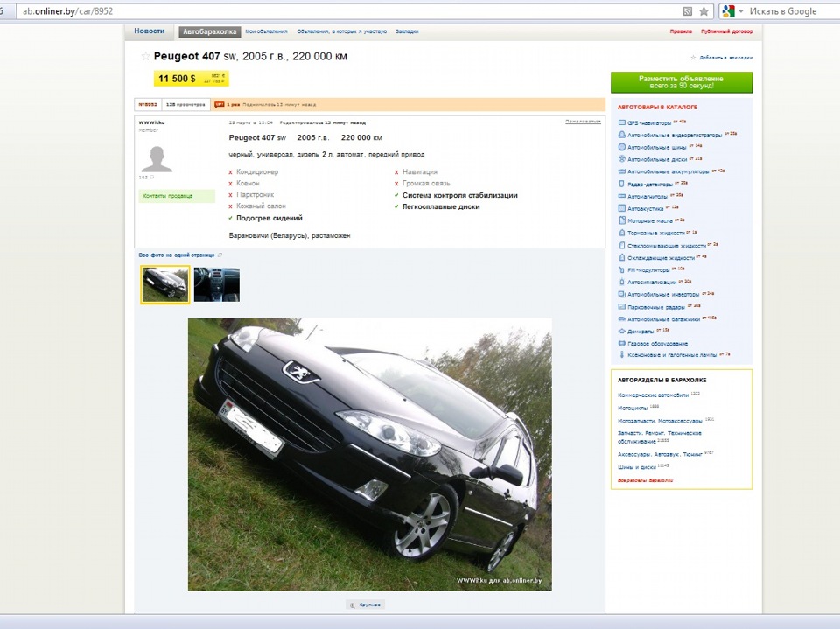Screen dimensions: 840x629
Task: Open the search engine dropdown arrow
Action: [741, 11]
